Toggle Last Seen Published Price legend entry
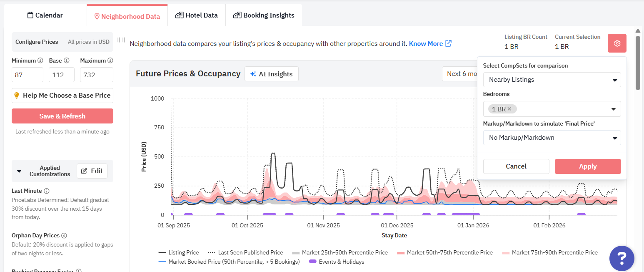This screenshot has width=644, height=272. [x=245, y=252]
